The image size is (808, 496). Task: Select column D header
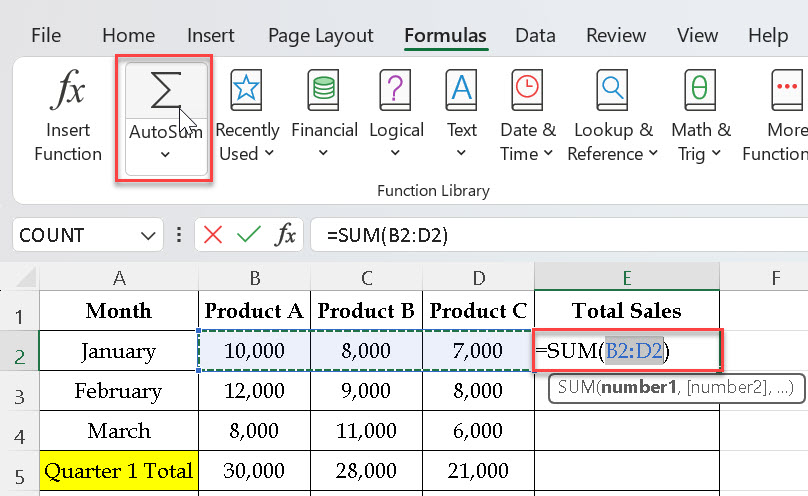click(x=479, y=278)
